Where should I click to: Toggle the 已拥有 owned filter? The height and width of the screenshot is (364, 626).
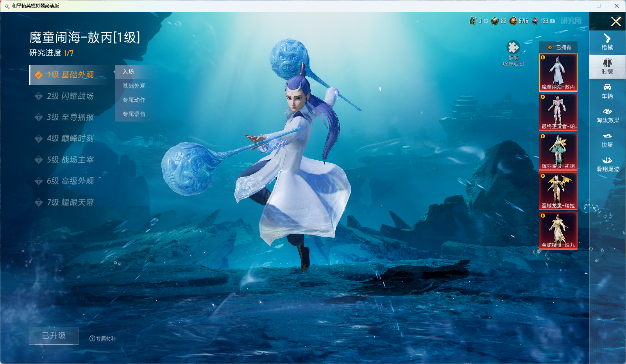(x=558, y=47)
